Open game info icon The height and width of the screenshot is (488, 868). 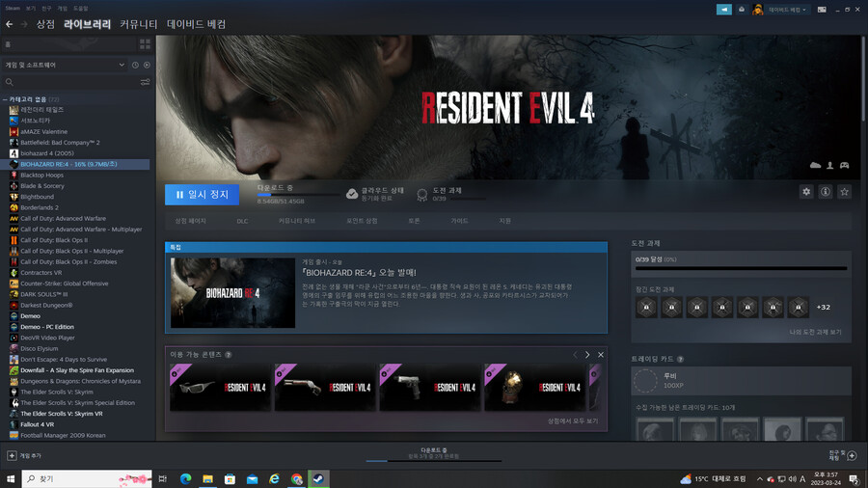(825, 192)
